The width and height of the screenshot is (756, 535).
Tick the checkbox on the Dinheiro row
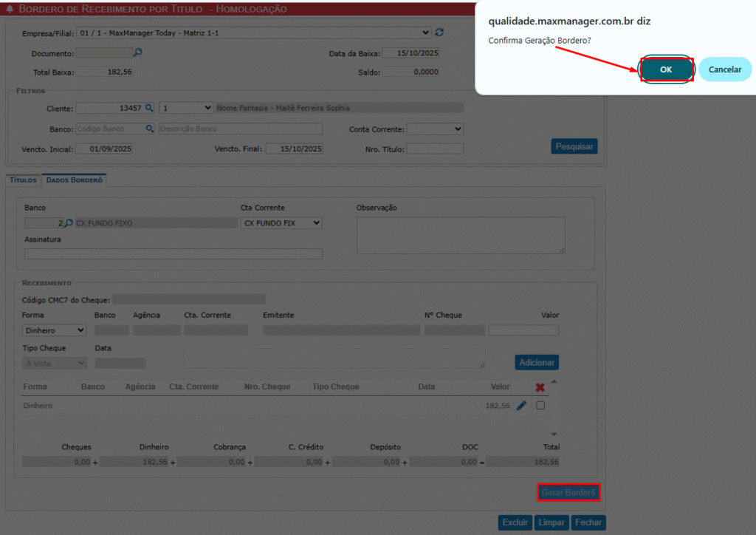[x=540, y=406]
